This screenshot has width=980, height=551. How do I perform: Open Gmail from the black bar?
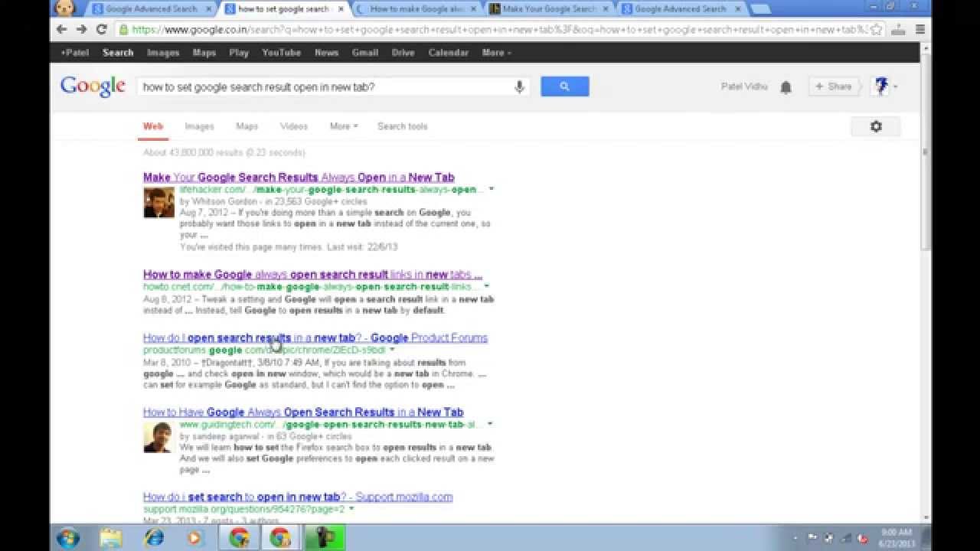[x=365, y=53]
